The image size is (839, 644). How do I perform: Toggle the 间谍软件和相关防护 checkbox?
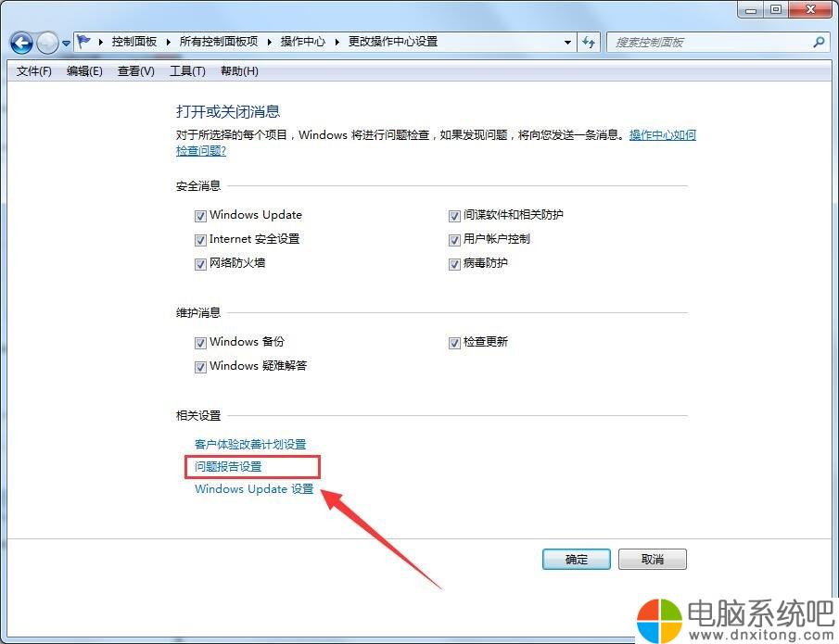454,216
